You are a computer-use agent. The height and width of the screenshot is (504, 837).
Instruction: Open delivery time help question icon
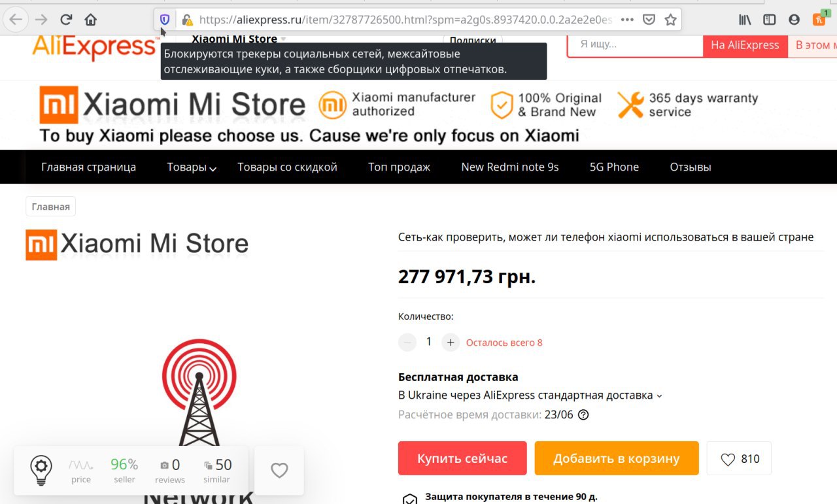(x=583, y=414)
